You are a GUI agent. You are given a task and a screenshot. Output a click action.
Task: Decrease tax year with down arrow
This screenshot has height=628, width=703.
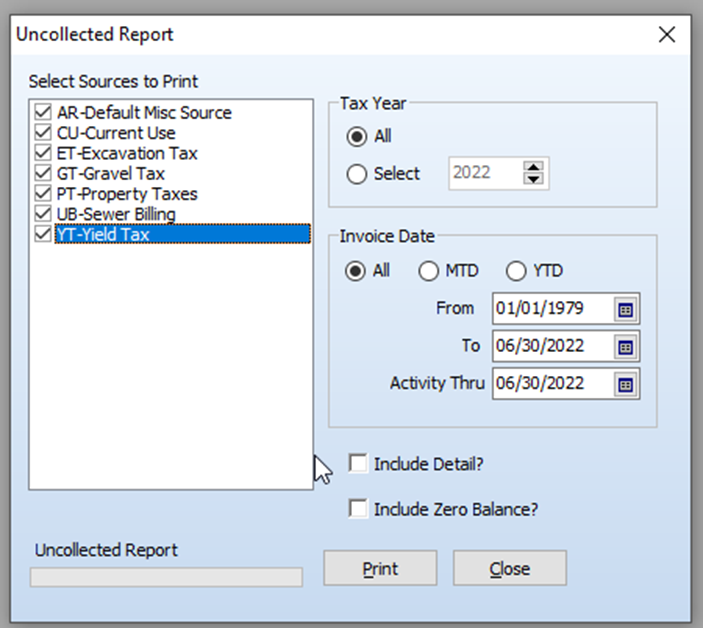click(x=534, y=179)
